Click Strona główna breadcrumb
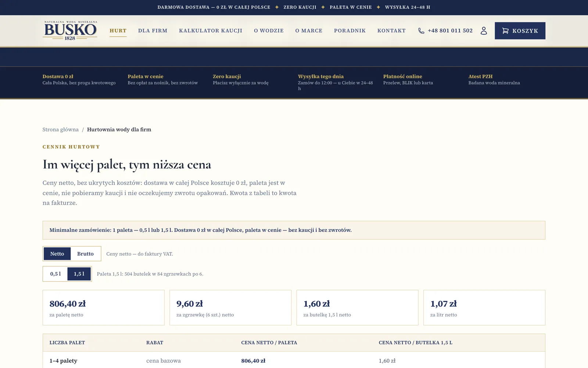 61,130
